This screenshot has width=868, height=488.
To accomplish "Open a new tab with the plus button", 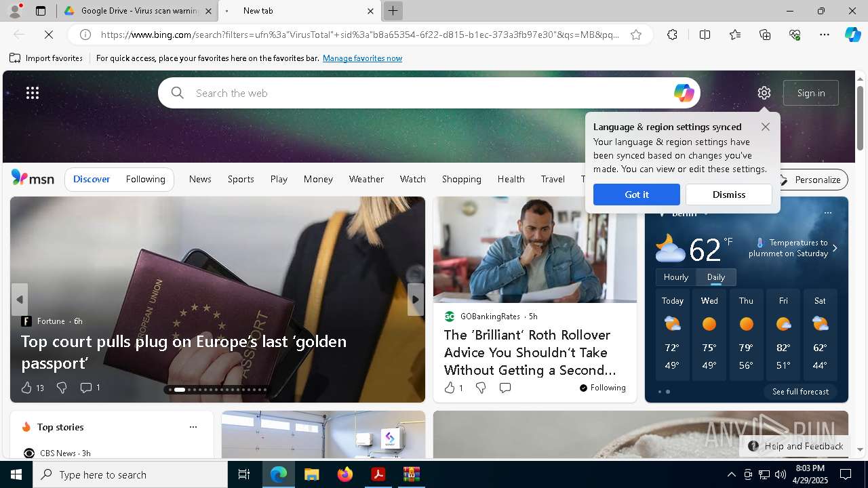I will coord(393,11).
